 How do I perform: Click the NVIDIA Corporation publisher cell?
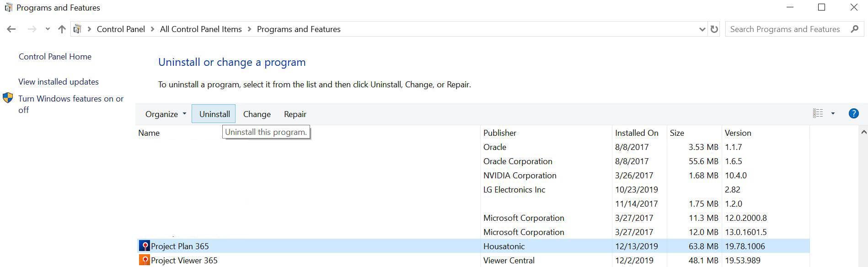520,176
